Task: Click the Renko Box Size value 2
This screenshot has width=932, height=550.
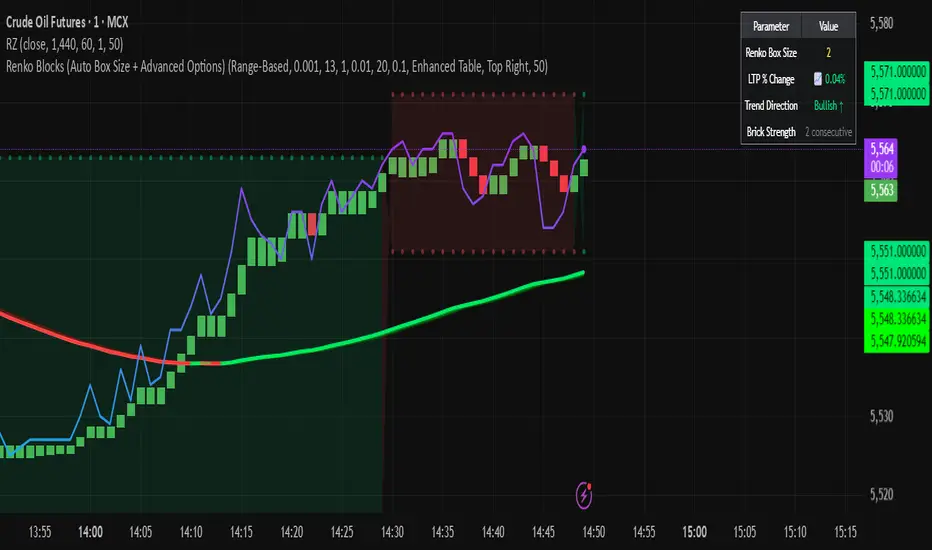Action: (829, 53)
